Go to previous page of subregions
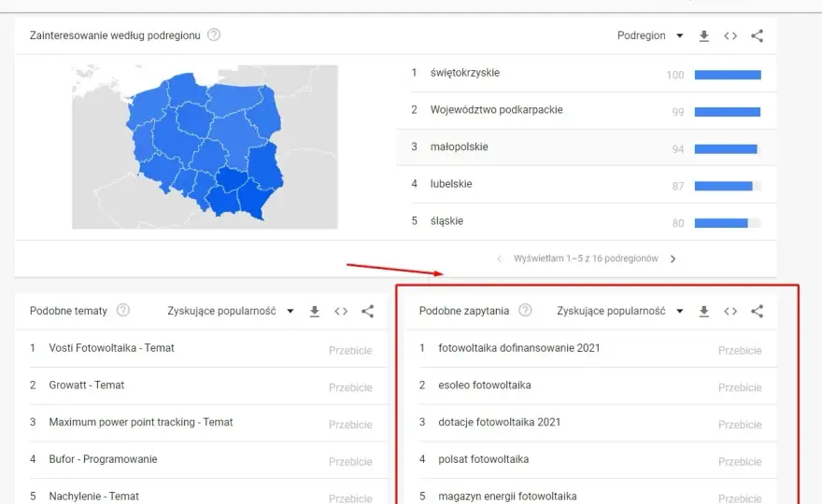Image resolution: width=822 pixels, height=504 pixels. pyautogui.click(x=499, y=259)
